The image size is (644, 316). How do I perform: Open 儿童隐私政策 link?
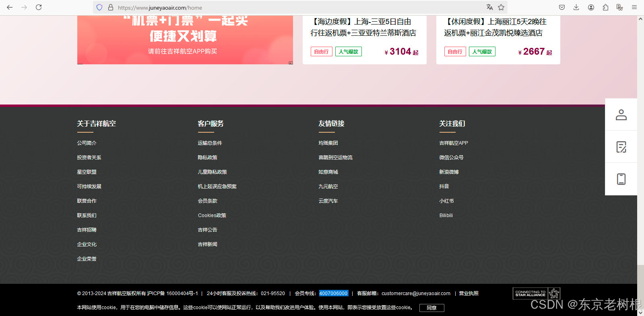(213, 172)
